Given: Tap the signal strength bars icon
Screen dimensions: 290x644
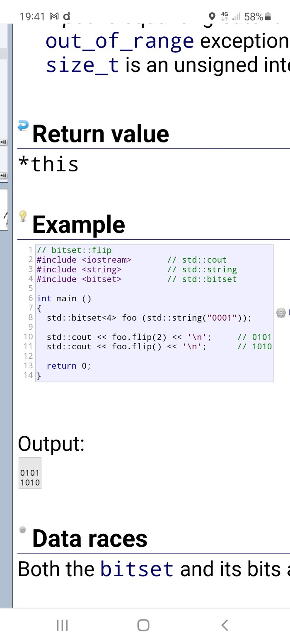Looking at the screenshot, I should [x=236, y=17].
